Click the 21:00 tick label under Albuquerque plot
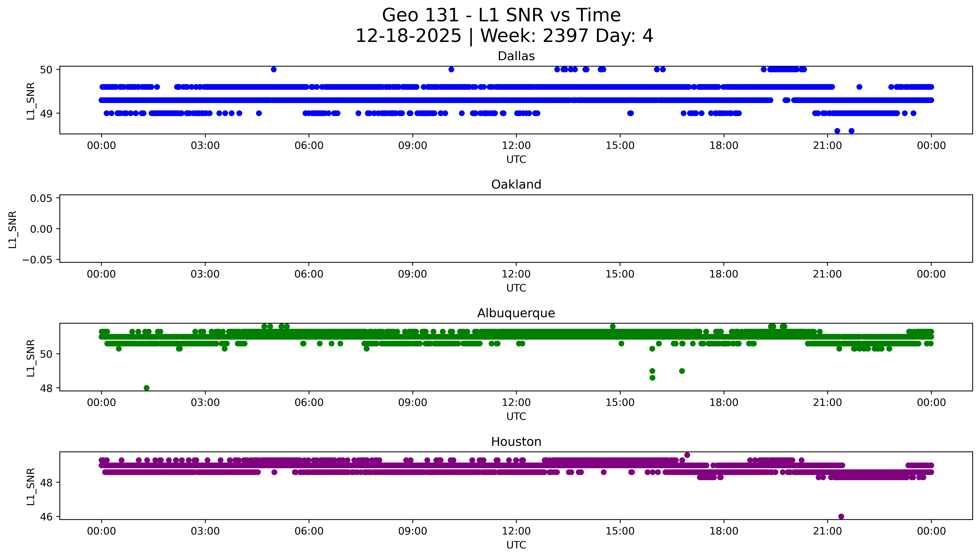Image resolution: width=980 pixels, height=558 pixels. [827, 403]
